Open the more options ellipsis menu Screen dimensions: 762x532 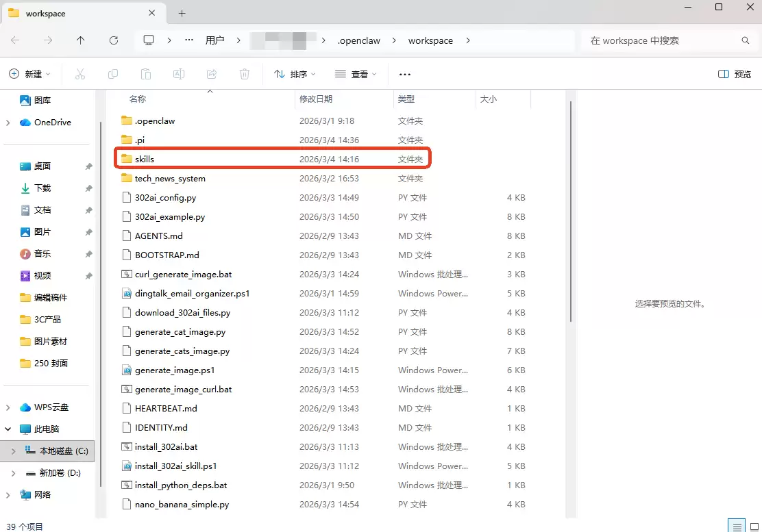click(404, 74)
